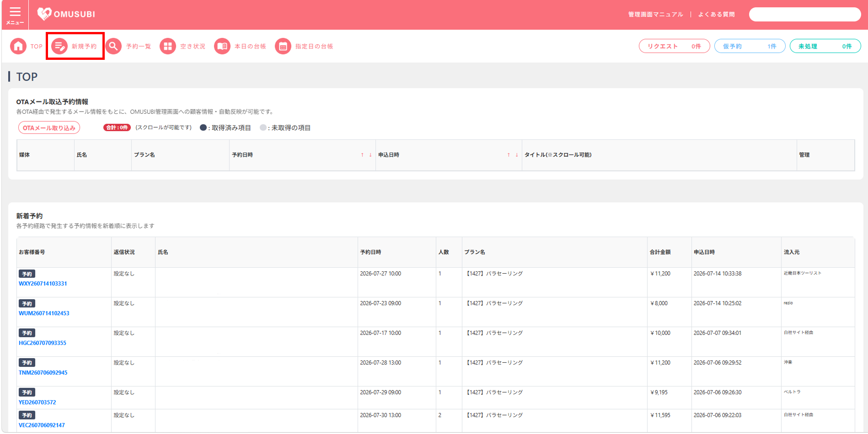Open 空き状況 grid icon
Screen dimensions: 868x434
point(168,46)
